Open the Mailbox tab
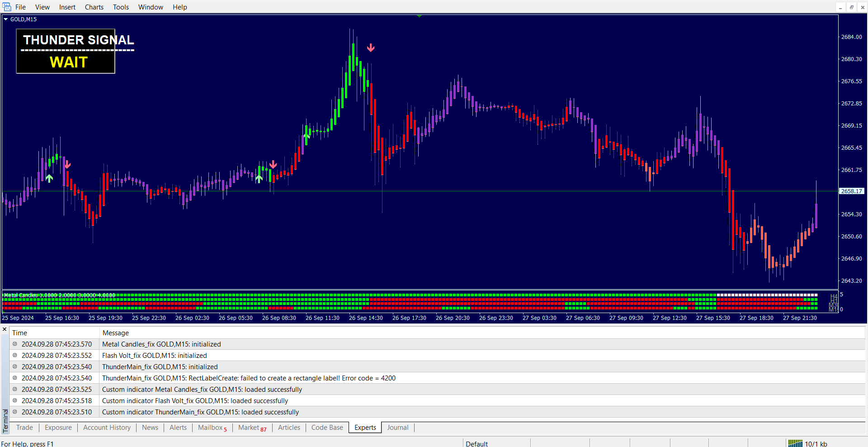868x447 pixels. (212, 428)
